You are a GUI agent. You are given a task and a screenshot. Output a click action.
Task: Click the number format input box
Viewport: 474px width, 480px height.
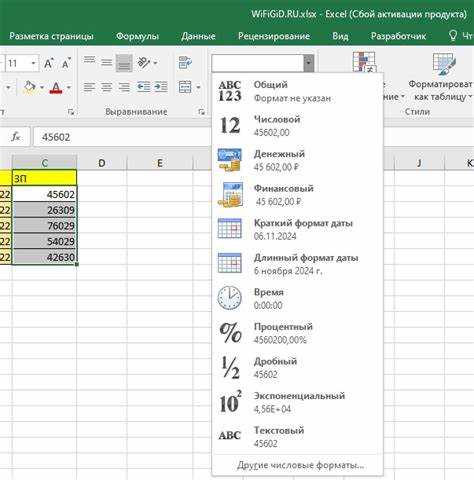(258, 63)
